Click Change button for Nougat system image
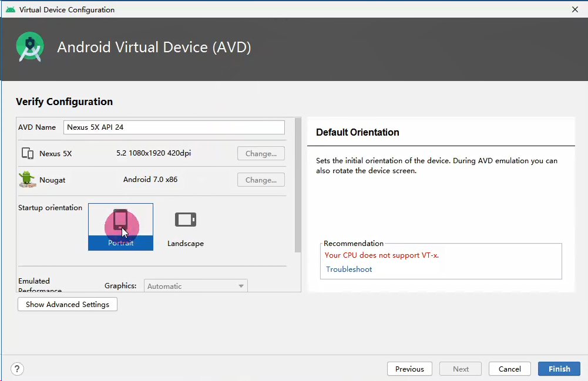 (261, 180)
